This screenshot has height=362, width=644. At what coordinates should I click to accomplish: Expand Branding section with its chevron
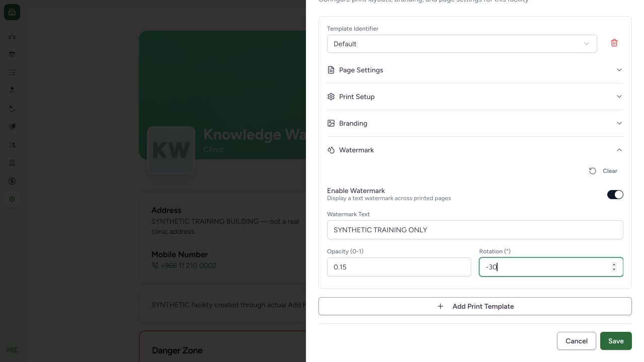point(619,123)
